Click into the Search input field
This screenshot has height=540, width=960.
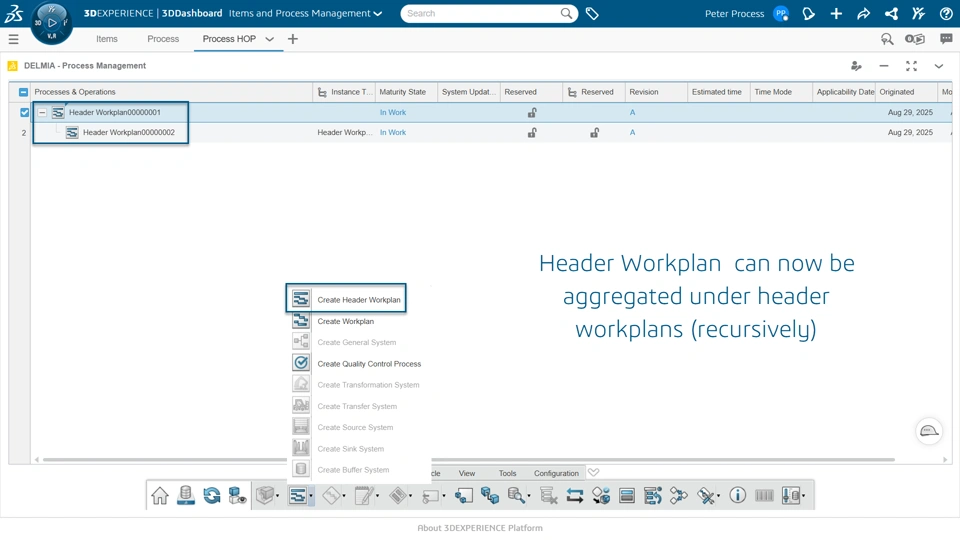coord(480,14)
